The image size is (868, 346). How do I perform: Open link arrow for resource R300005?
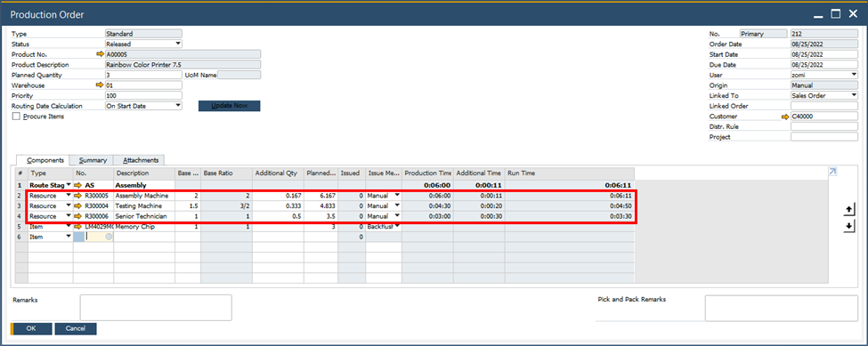(78, 196)
